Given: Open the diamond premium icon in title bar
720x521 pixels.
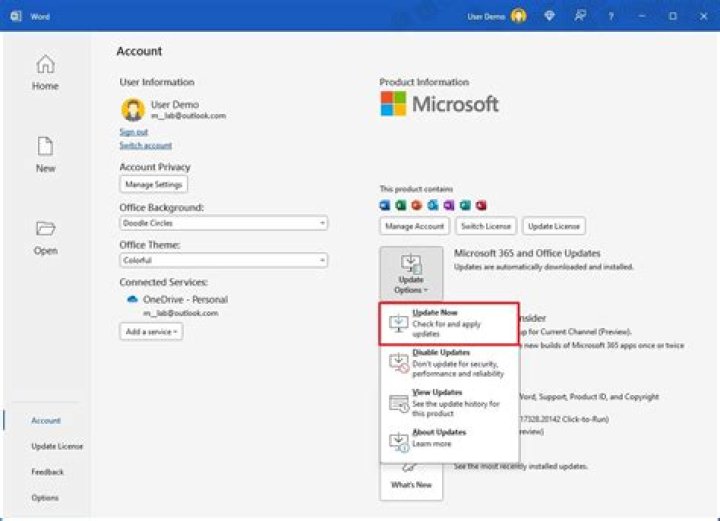Looking at the screenshot, I should coord(549,16).
